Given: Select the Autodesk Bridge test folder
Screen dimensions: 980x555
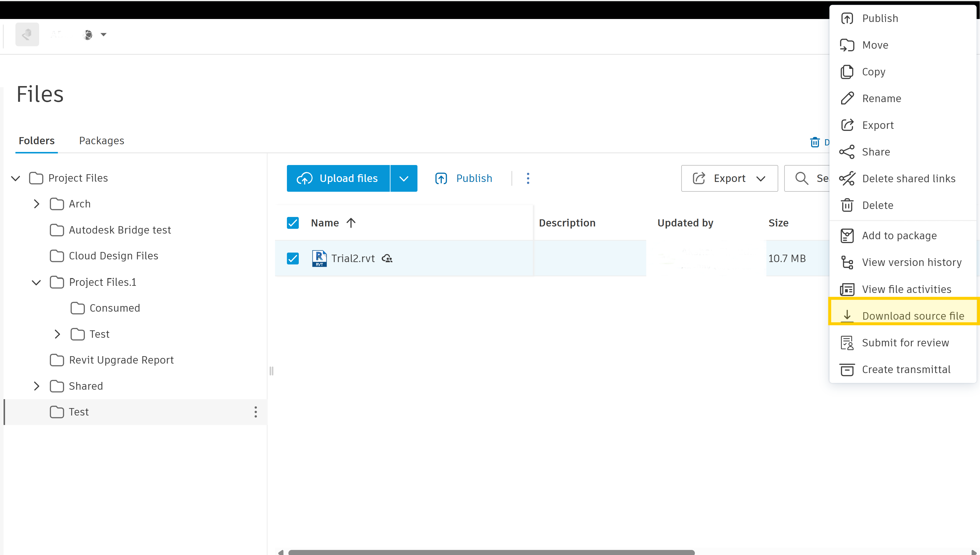Looking at the screenshot, I should tap(120, 230).
